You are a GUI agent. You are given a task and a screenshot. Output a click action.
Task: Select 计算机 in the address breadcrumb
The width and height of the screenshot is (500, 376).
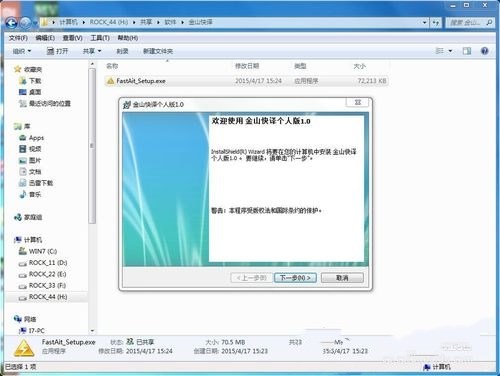(68, 22)
